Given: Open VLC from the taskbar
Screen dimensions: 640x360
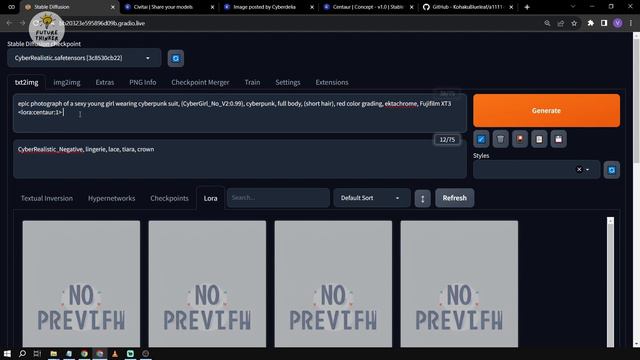Looking at the screenshot, I should pyautogui.click(x=115, y=353).
